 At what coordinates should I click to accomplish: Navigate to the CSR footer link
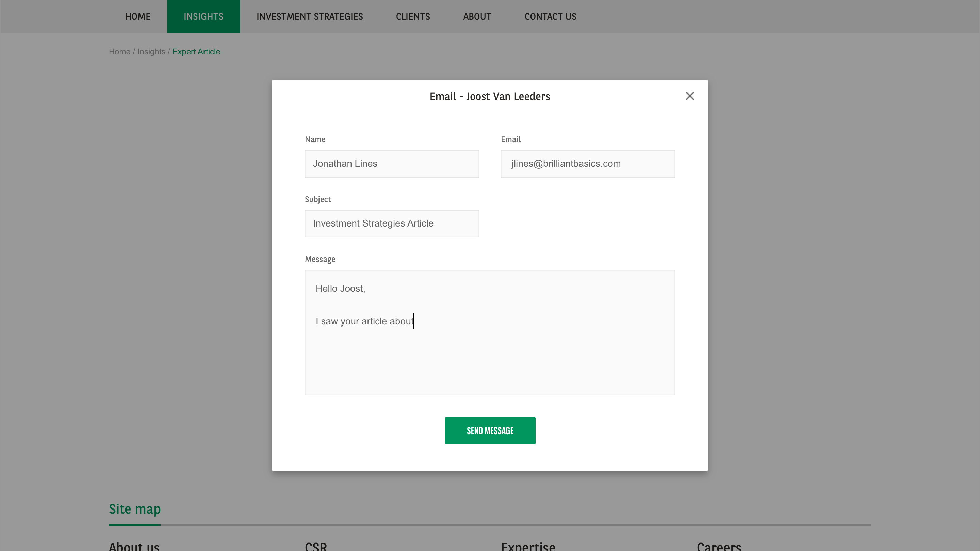click(x=315, y=546)
